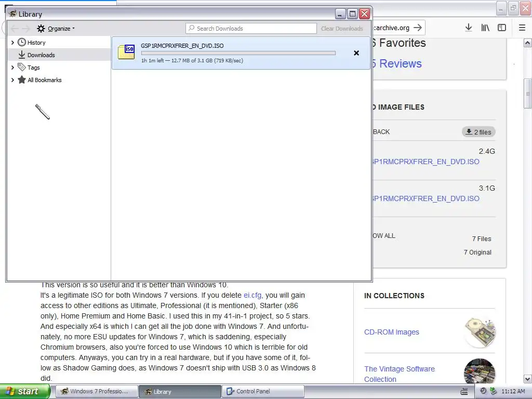Click the on-screen keyboard tray icon
The width and height of the screenshot is (532, 399).
(x=464, y=391)
